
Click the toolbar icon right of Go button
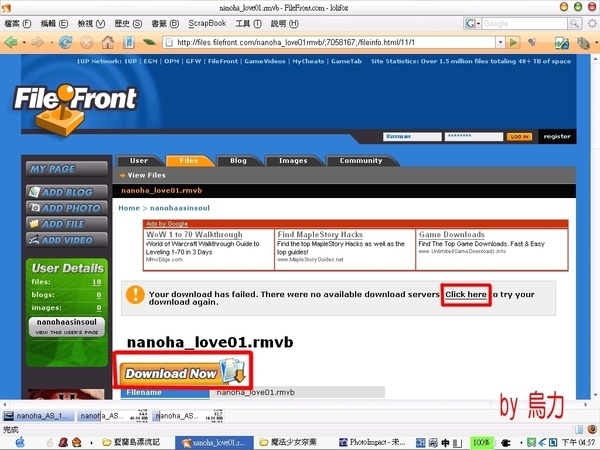pyautogui.click(x=532, y=42)
